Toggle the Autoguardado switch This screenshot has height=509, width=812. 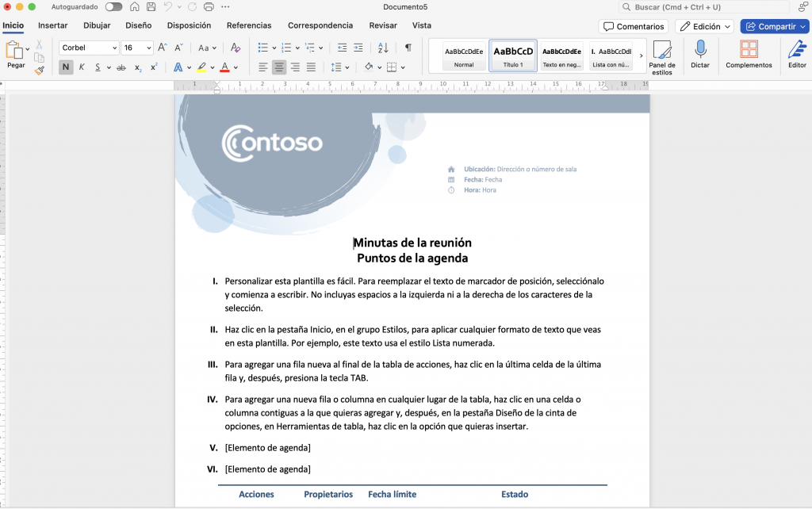[x=113, y=7]
